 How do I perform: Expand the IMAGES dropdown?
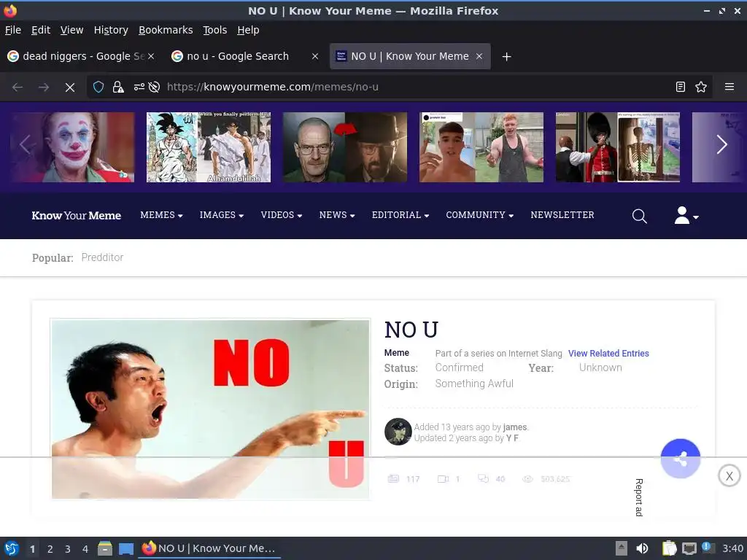(x=222, y=215)
